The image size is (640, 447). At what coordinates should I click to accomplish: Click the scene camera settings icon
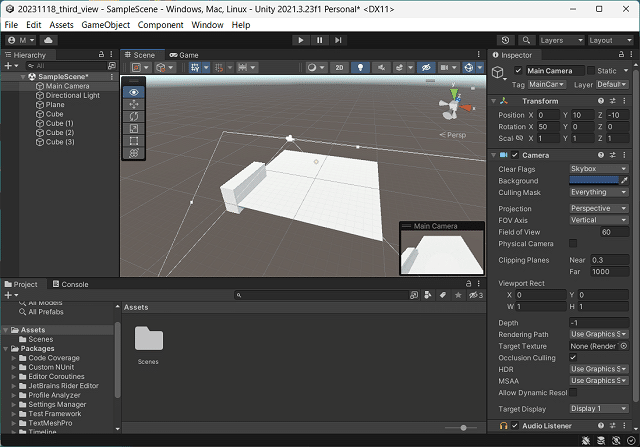[x=444, y=68]
